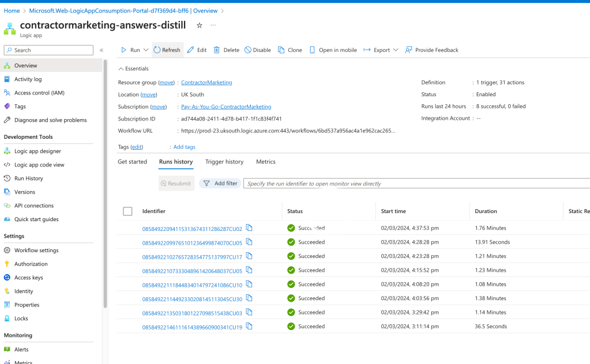Copy identifier ending CU17 with copy icon

249,256
